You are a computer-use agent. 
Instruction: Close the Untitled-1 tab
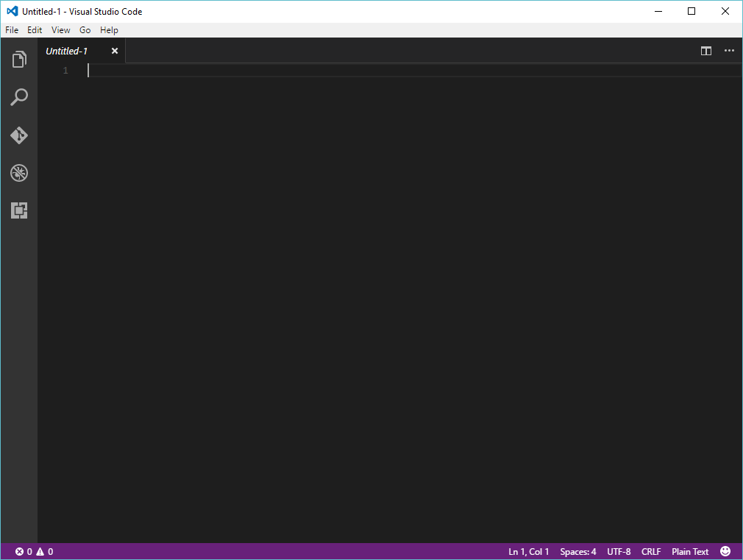(115, 51)
